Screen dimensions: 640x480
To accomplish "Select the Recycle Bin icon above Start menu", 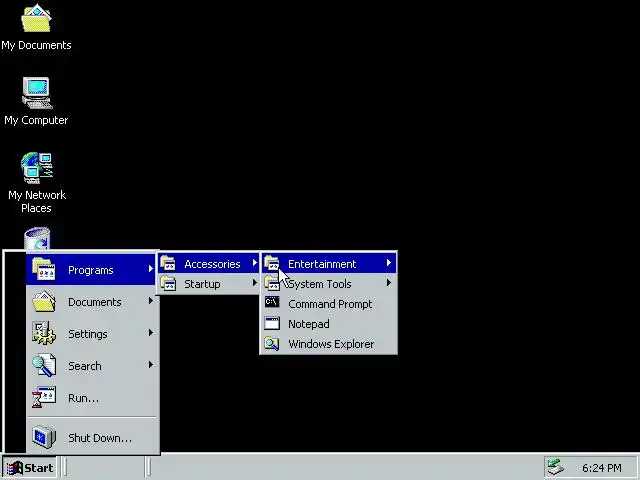I will point(37,238).
